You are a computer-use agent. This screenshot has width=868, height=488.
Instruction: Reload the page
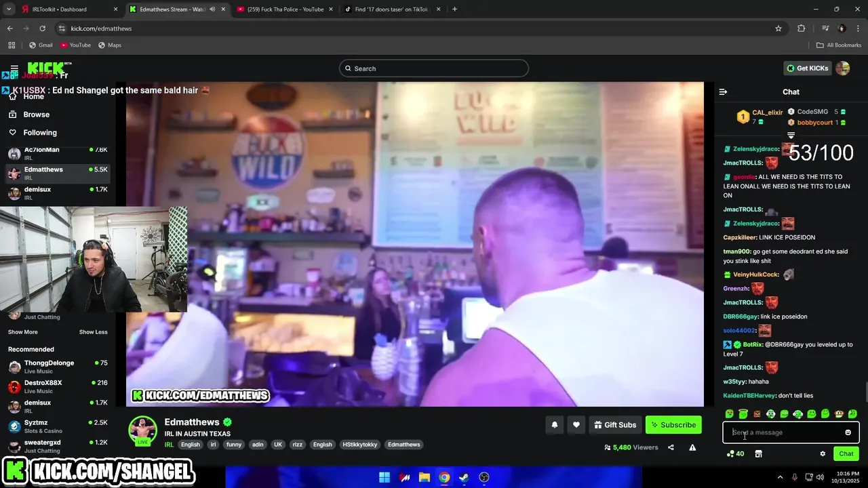click(42, 28)
